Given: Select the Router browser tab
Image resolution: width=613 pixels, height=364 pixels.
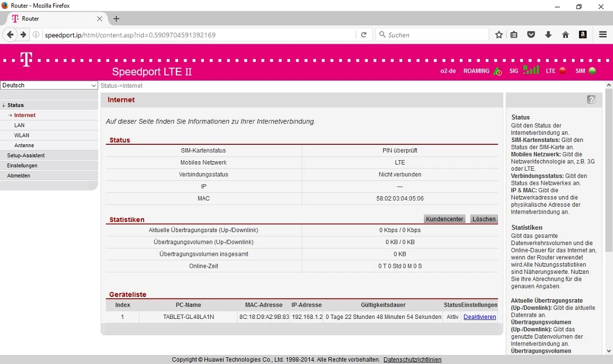Looking at the screenshot, I should click(57, 19).
